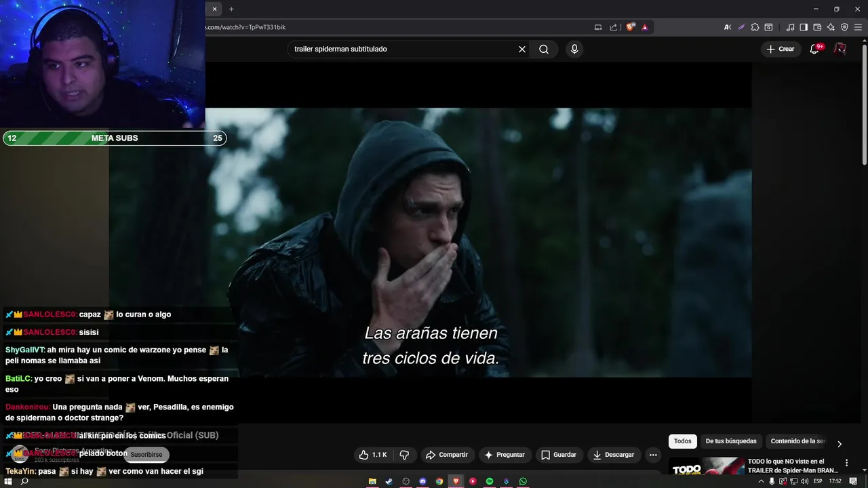This screenshot has height=488, width=868.
Task: Like the video with 1.1 K likes
Action: tap(372, 455)
